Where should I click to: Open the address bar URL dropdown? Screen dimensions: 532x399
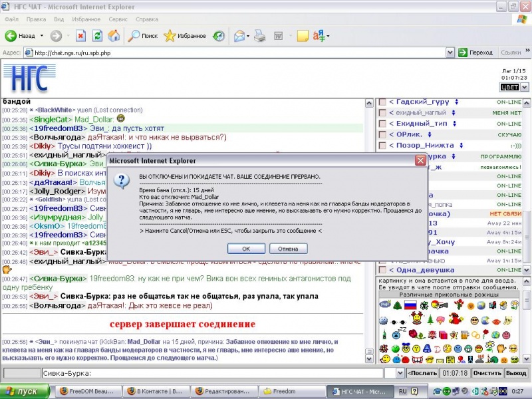450,53
